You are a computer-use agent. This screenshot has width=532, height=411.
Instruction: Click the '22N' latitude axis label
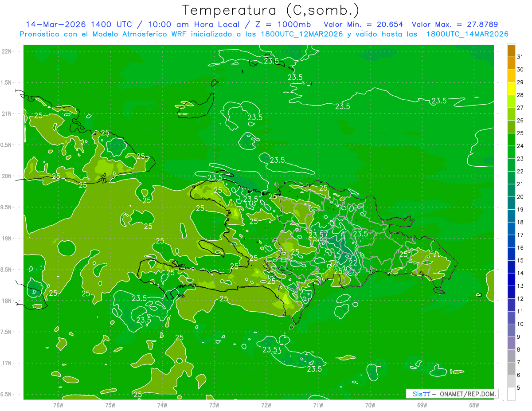[x=7, y=51]
